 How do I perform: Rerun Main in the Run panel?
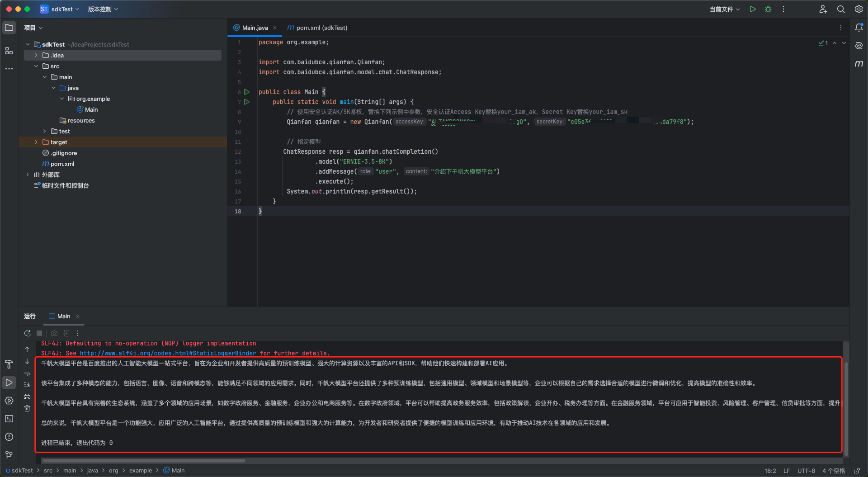28,333
